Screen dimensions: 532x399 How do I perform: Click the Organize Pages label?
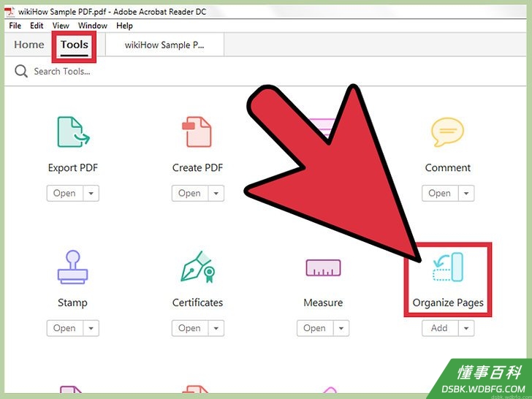tap(448, 303)
